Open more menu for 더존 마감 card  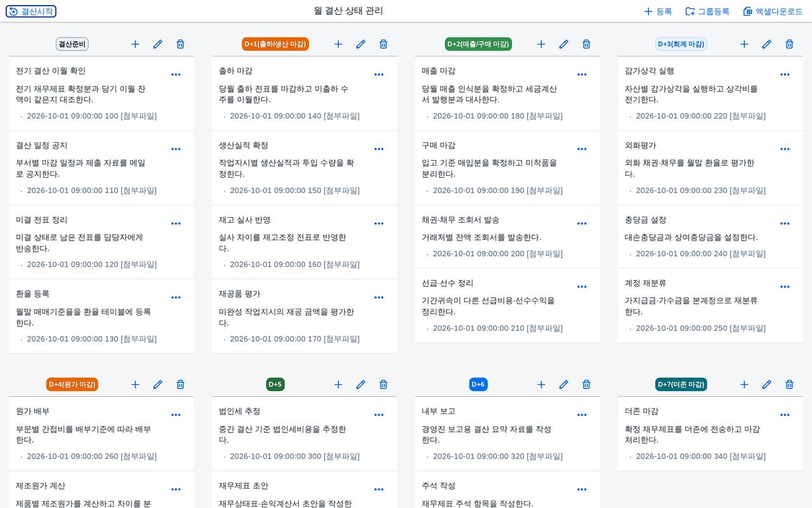click(785, 415)
